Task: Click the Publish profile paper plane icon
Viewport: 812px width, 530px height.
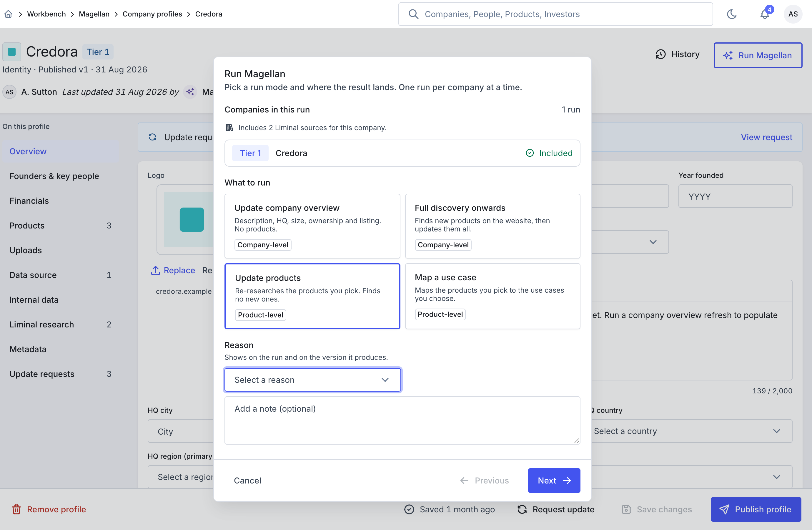Action: tap(724, 509)
